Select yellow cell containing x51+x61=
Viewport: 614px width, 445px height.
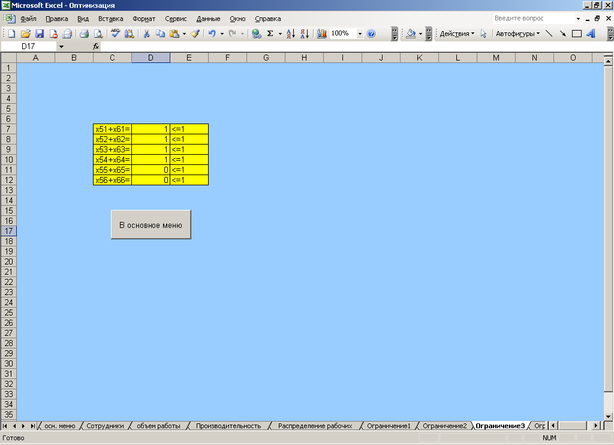click(x=112, y=129)
